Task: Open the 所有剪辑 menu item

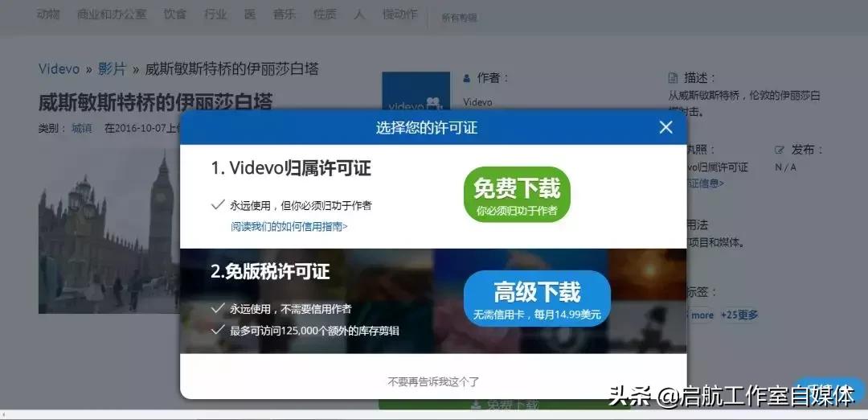Action: 459,18
